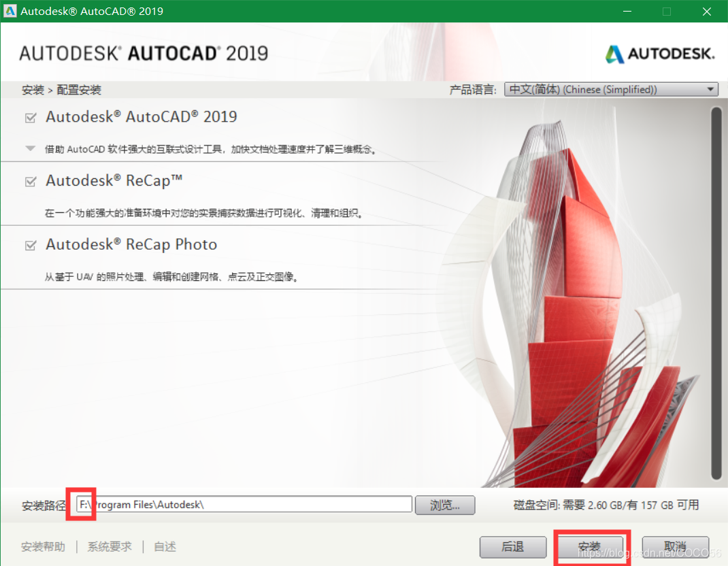Deselect the Autodesk ReCap Photo checkbox
This screenshot has width=728, height=566.
pos(30,246)
